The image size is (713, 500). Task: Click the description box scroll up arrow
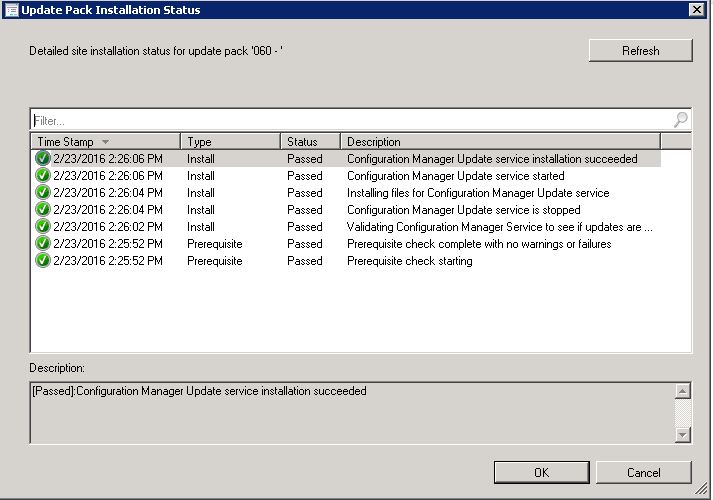click(683, 391)
